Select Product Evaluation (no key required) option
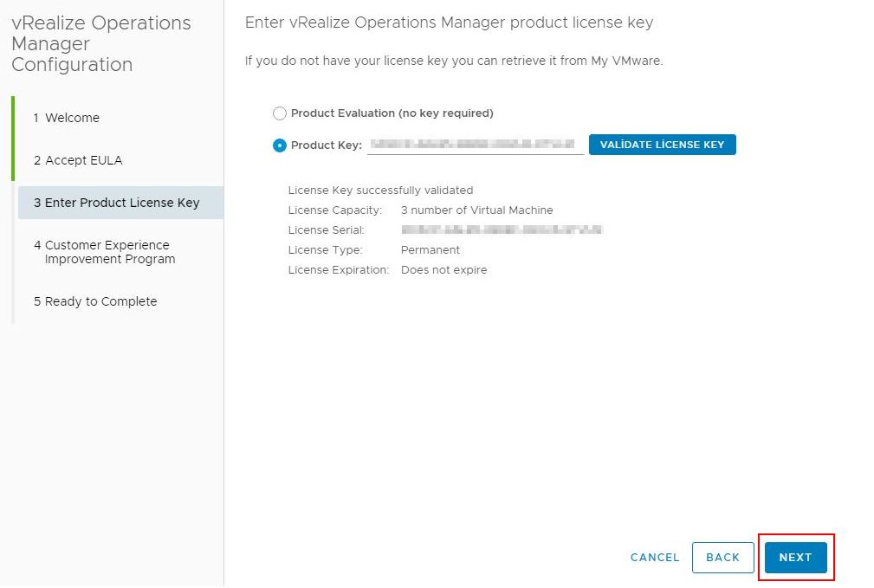 coord(279,113)
